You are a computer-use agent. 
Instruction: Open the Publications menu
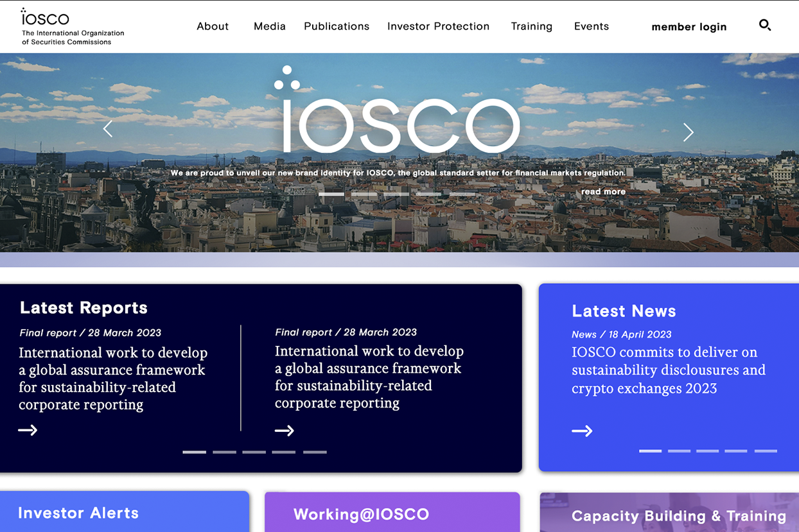pos(337,26)
